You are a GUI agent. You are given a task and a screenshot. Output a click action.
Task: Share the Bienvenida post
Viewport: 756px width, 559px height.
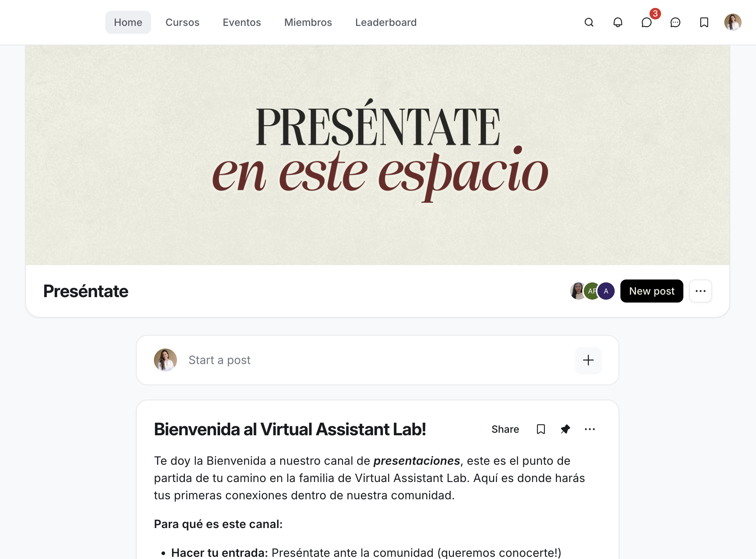pyautogui.click(x=505, y=429)
